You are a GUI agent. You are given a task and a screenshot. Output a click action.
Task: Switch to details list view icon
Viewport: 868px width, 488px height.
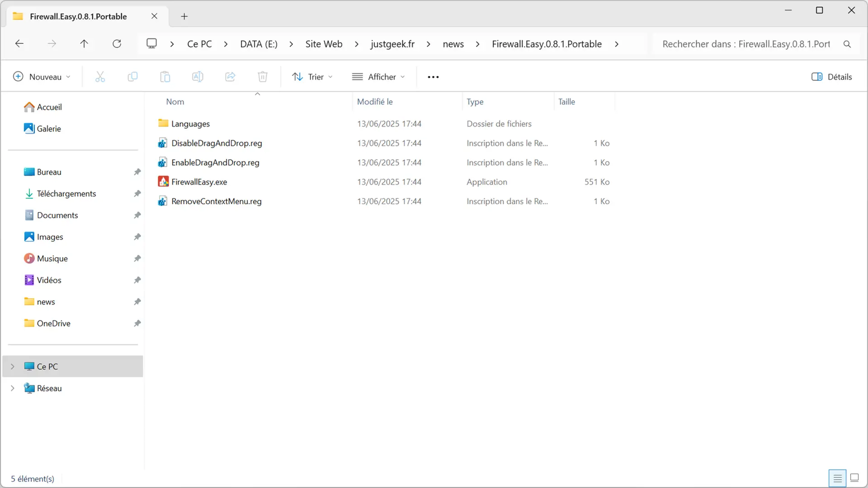(837, 478)
